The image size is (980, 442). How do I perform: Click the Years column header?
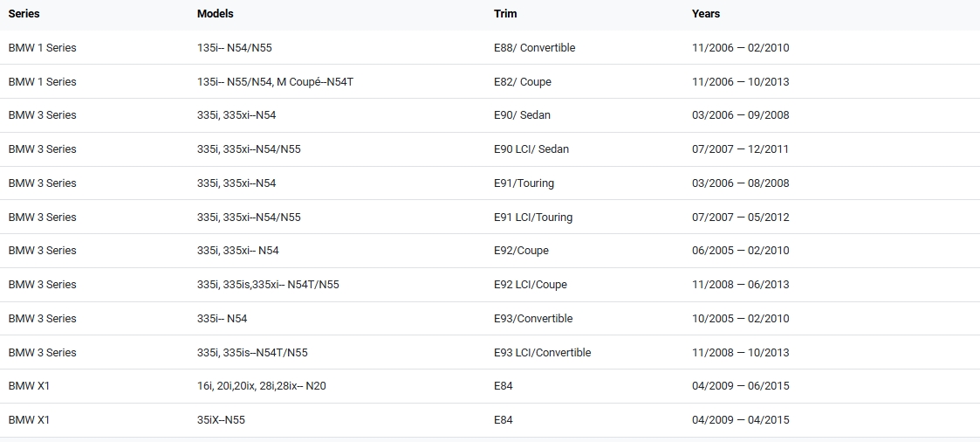(x=705, y=14)
